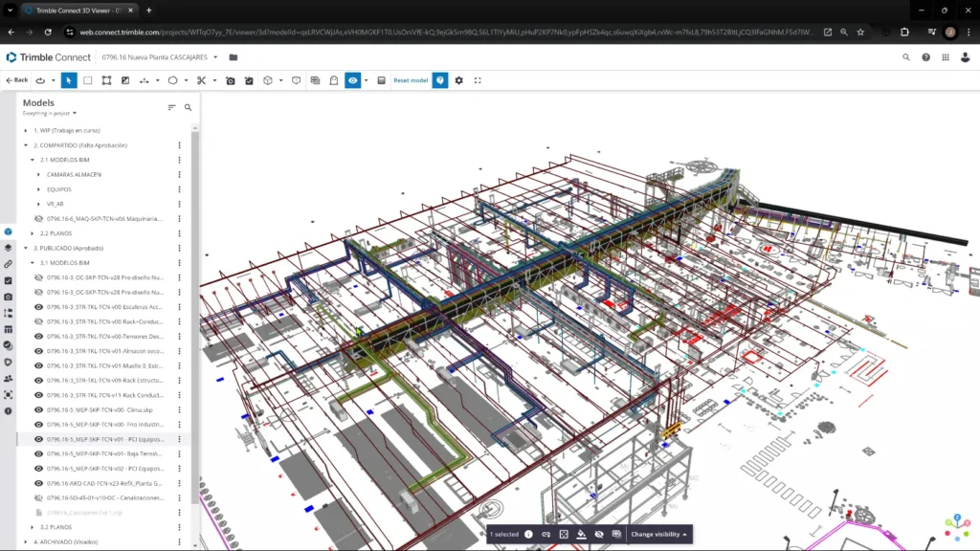
Task: Open the Links sidebar panel
Action: coord(8,264)
